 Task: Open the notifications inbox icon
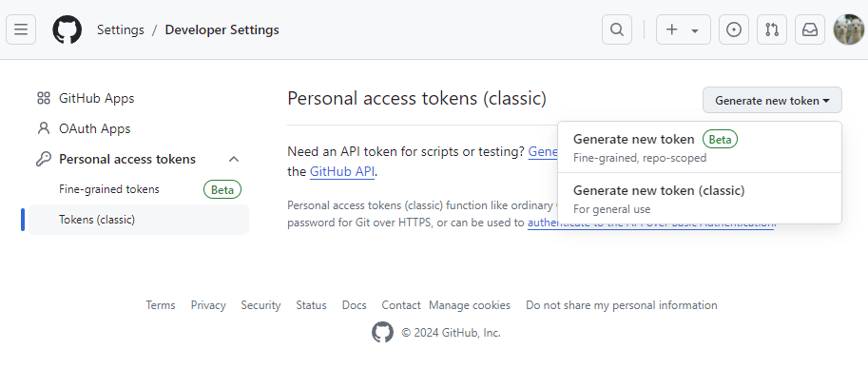point(809,29)
